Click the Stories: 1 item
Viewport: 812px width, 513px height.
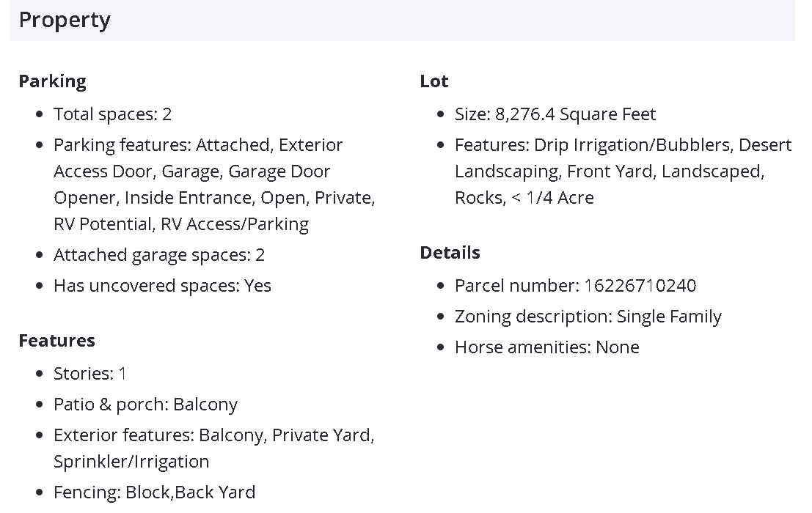pos(89,373)
